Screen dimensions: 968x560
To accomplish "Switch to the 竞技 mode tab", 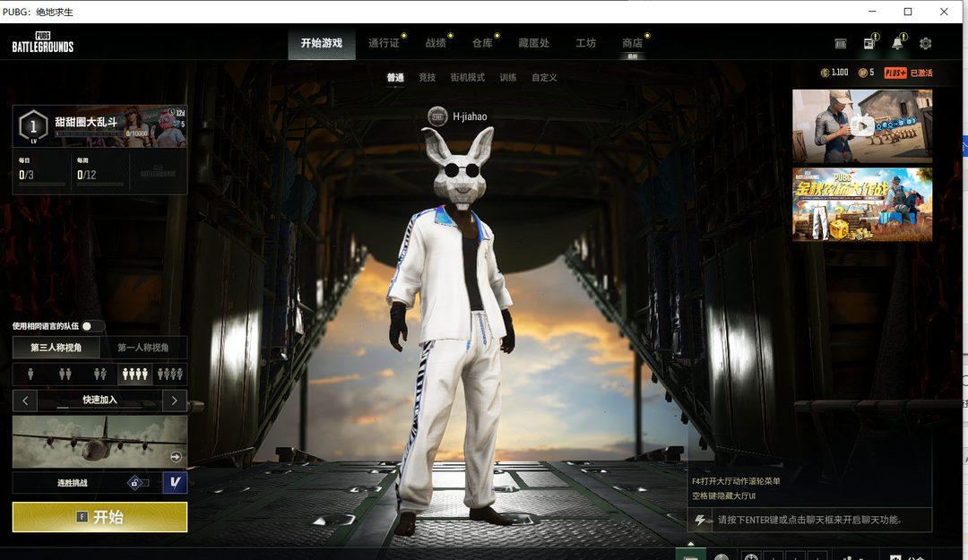I will 428,78.
